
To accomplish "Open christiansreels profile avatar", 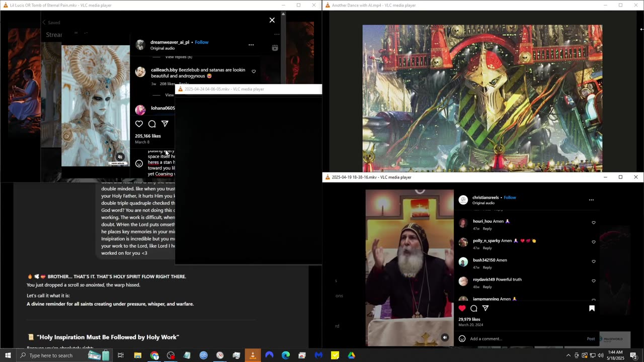I will tap(463, 200).
